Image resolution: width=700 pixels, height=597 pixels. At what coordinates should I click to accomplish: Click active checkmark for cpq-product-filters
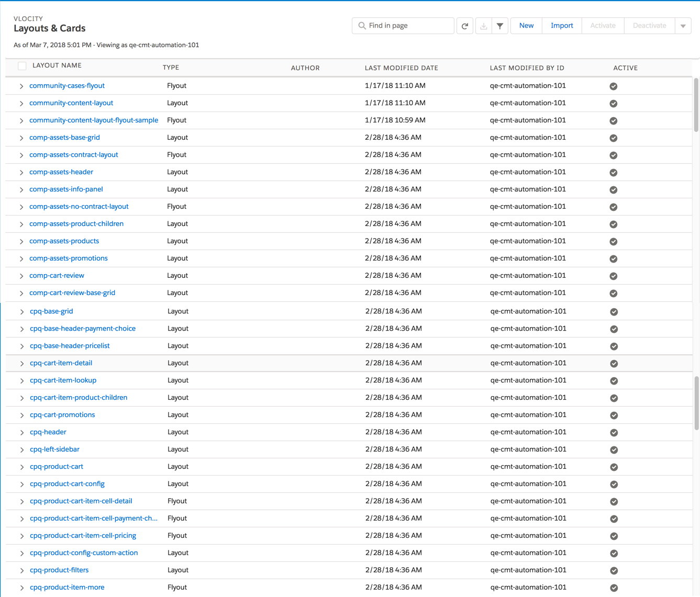pyautogui.click(x=614, y=571)
